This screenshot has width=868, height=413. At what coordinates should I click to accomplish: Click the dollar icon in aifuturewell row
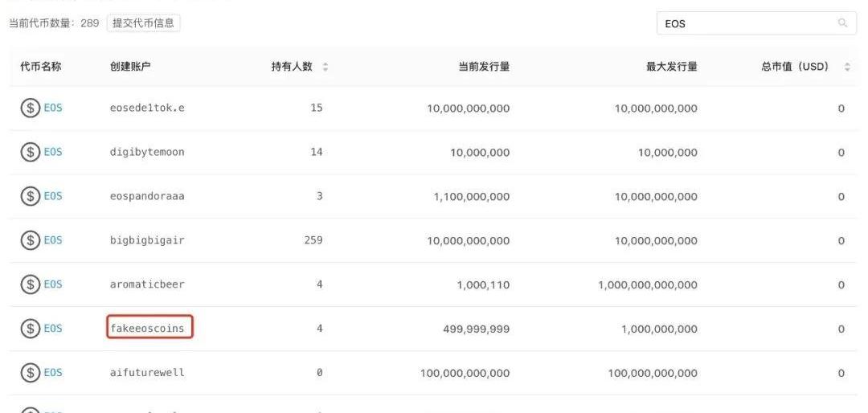click(31, 373)
